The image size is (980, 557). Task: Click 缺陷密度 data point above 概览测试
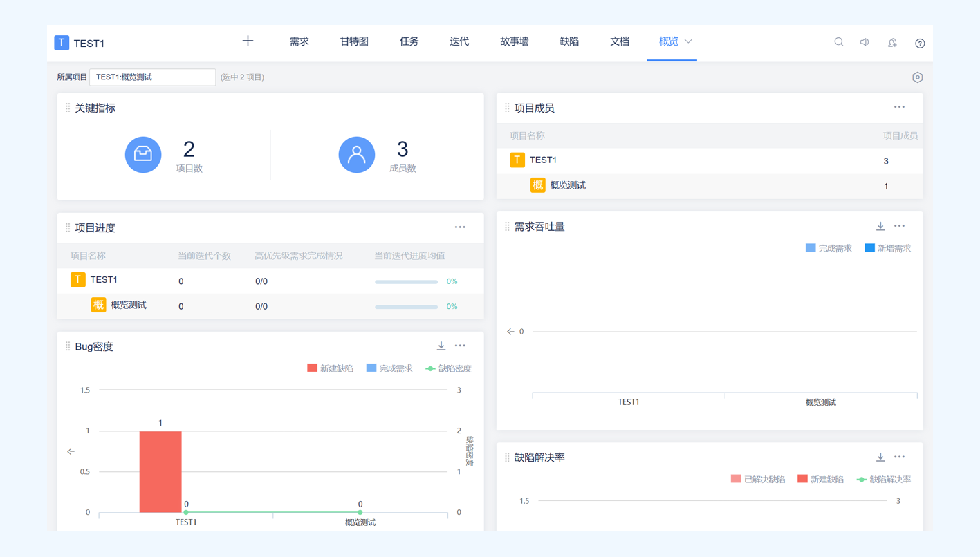coord(360,512)
